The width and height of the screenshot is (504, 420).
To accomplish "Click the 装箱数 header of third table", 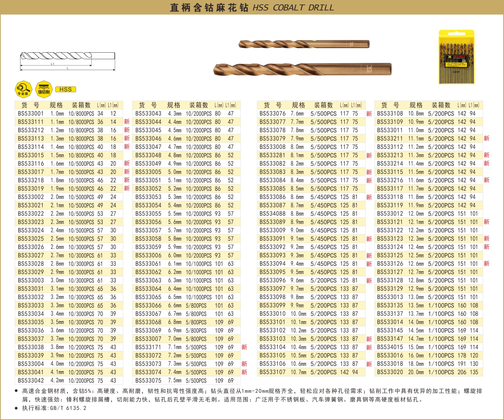I will [x=324, y=105].
